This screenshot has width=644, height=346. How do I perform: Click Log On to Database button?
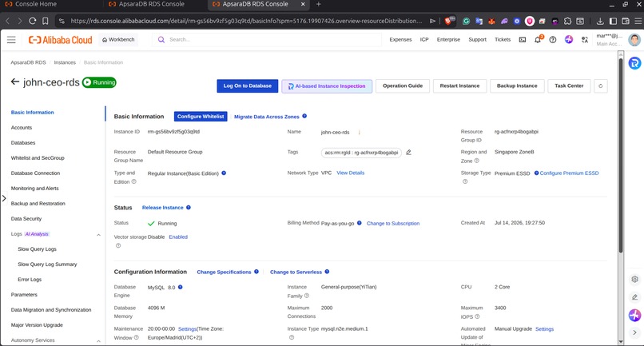pyautogui.click(x=247, y=86)
